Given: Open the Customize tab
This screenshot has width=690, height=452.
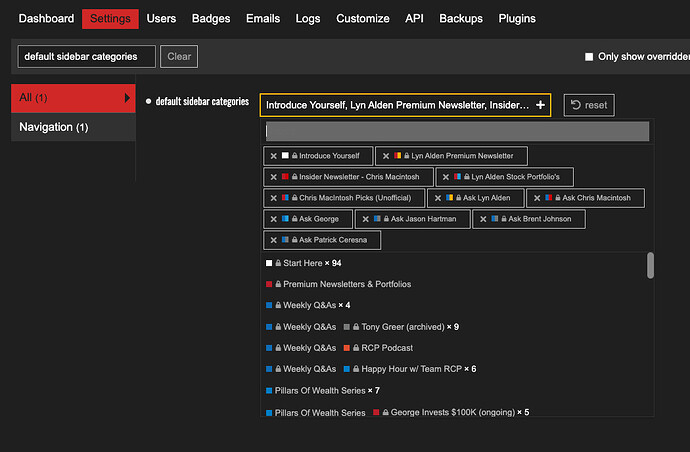Looking at the screenshot, I should [363, 18].
